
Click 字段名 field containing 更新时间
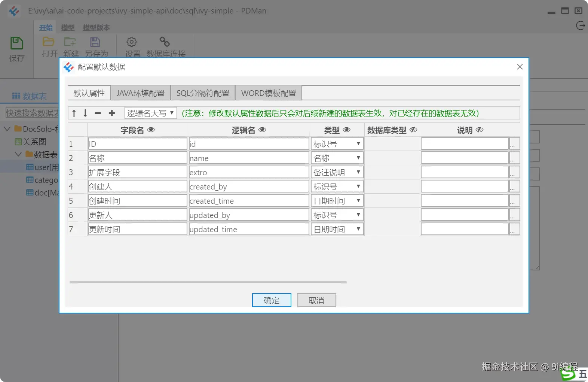click(x=138, y=229)
